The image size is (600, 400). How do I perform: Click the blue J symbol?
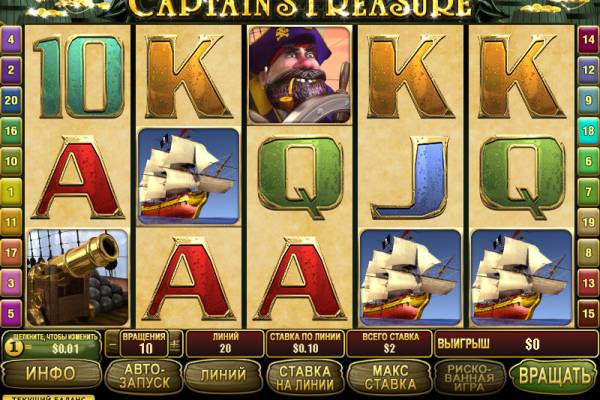(x=411, y=177)
